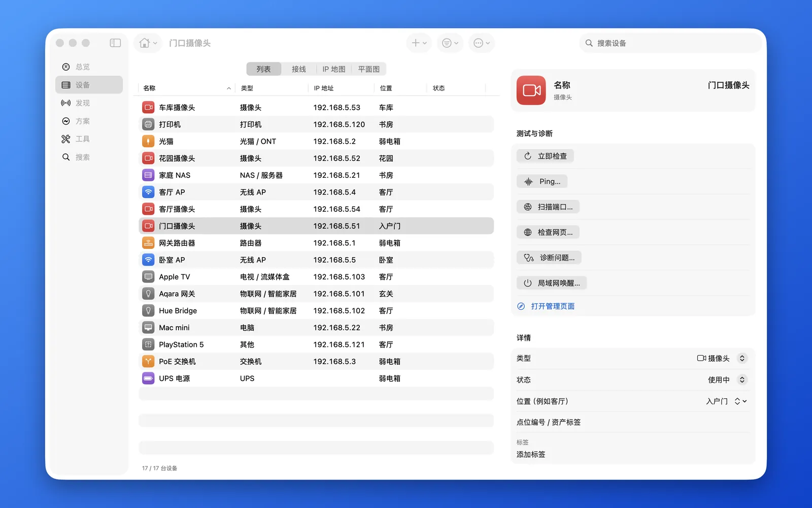Click the Ping... button
The image size is (812, 508).
click(542, 181)
